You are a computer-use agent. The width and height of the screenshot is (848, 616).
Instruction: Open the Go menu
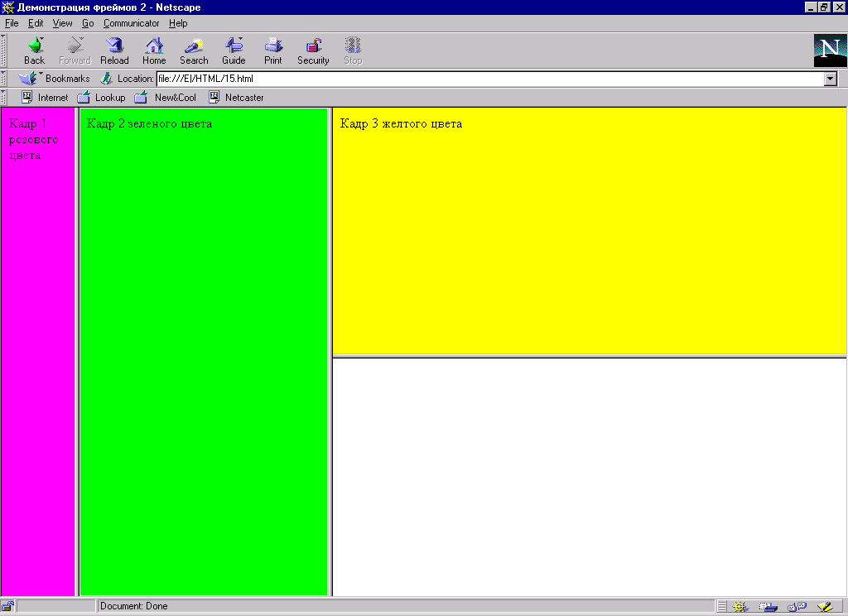[x=88, y=23]
